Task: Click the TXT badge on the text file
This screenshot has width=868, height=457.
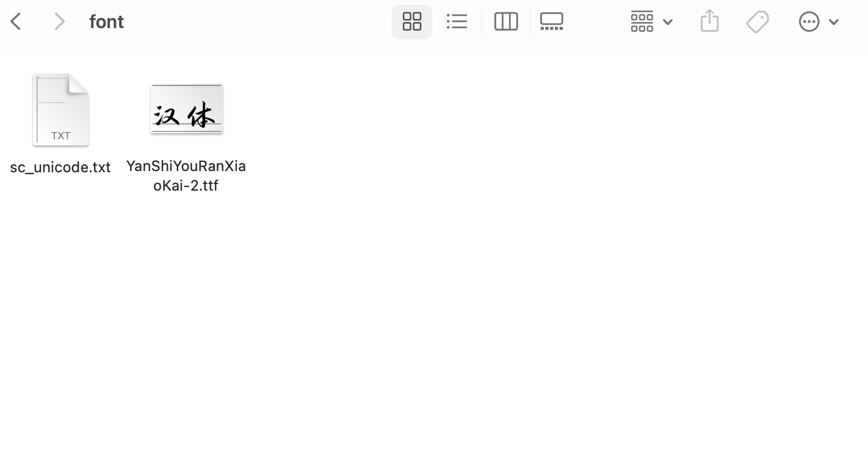Action: coord(60,136)
